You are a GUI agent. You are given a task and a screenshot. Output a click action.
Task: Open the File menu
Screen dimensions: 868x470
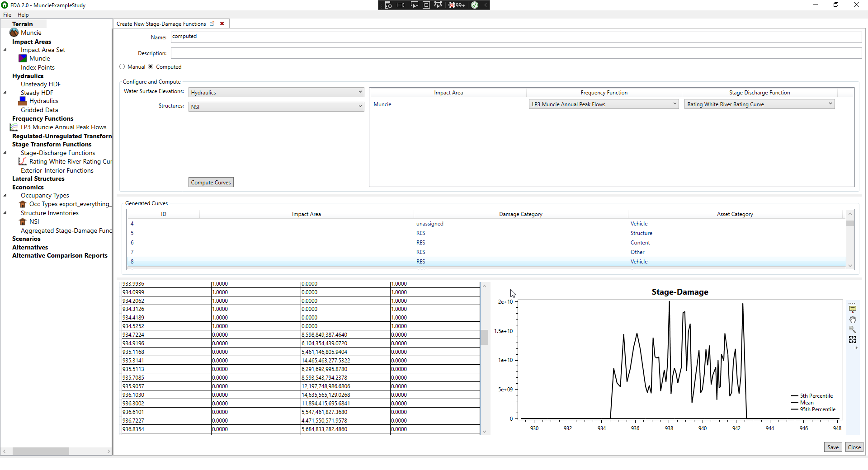pos(7,14)
